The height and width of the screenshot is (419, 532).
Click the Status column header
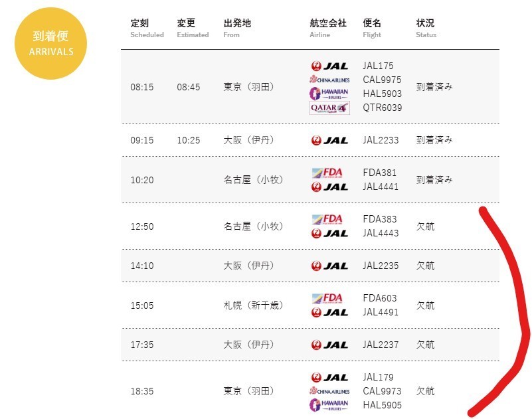click(426, 28)
